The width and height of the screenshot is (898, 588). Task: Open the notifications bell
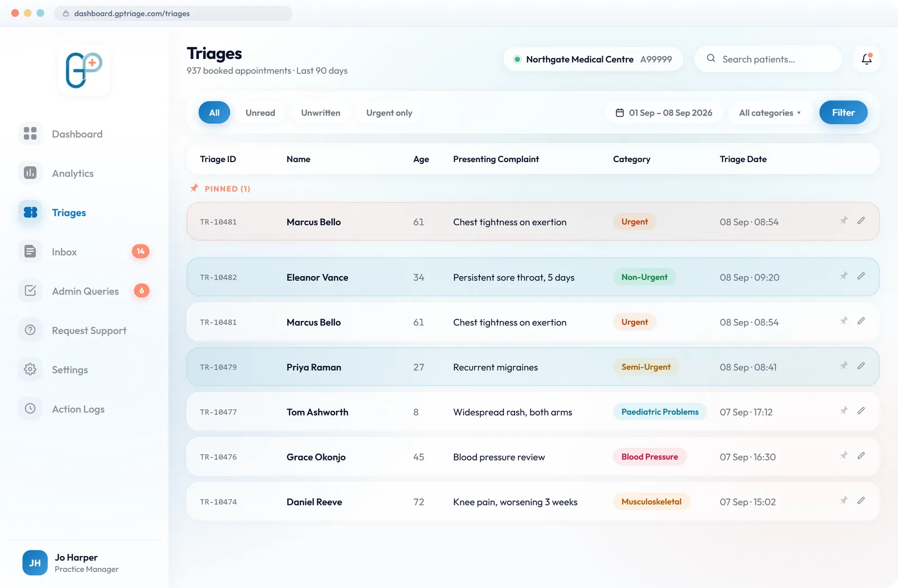[867, 59]
